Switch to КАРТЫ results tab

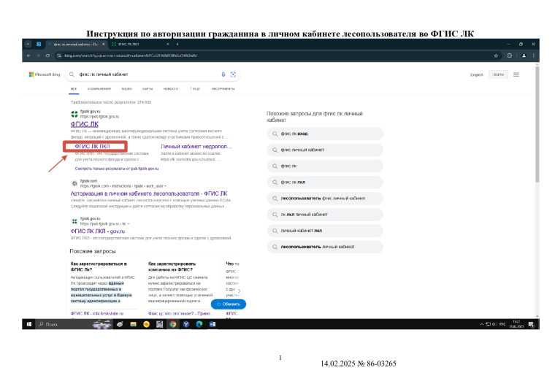[x=148, y=89]
